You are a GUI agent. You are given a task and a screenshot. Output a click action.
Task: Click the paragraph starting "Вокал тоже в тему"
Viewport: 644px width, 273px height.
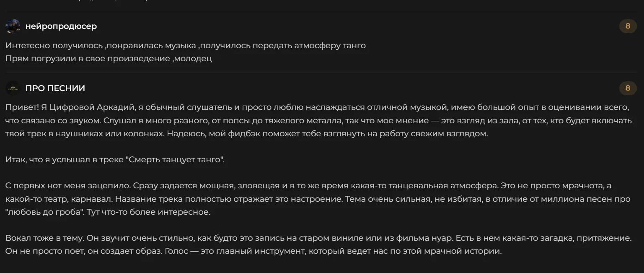(x=318, y=245)
